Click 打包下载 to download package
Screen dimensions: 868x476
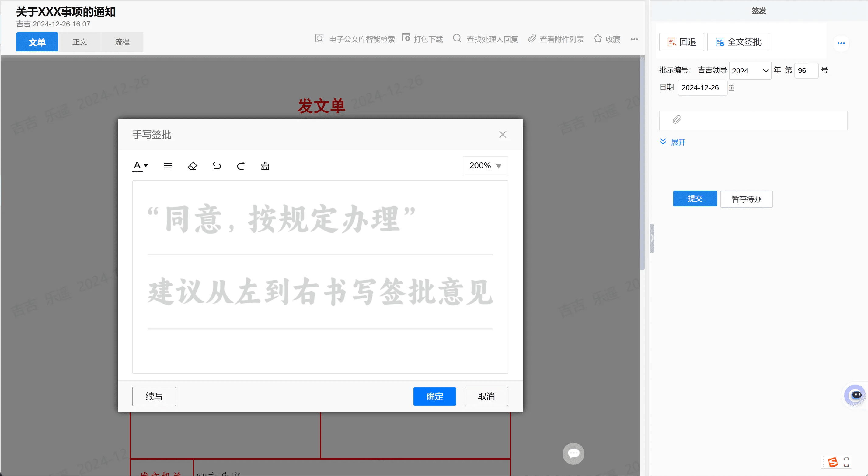tap(423, 39)
